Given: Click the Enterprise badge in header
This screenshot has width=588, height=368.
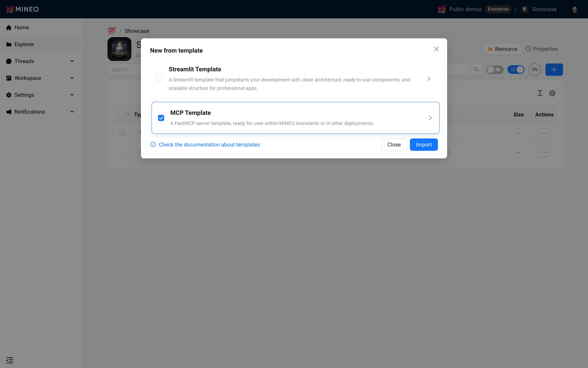Looking at the screenshot, I should point(498,9).
